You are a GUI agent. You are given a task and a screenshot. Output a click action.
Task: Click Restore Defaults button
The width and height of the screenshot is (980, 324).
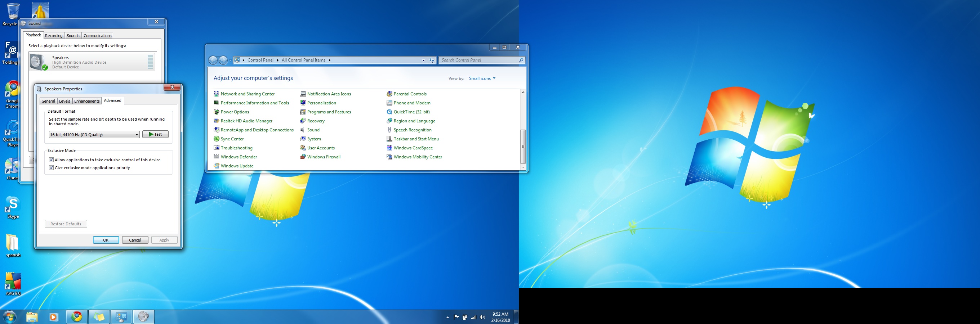(x=66, y=224)
